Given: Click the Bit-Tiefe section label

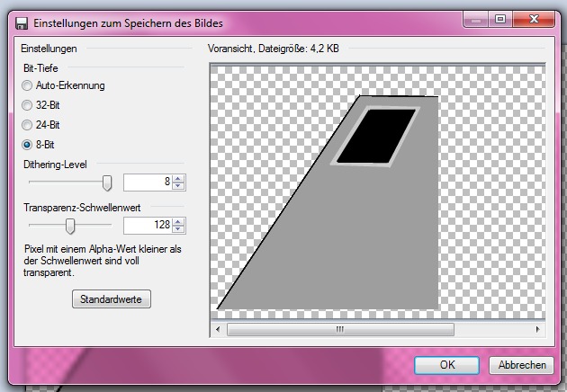Looking at the screenshot, I should pyautogui.click(x=40, y=68).
